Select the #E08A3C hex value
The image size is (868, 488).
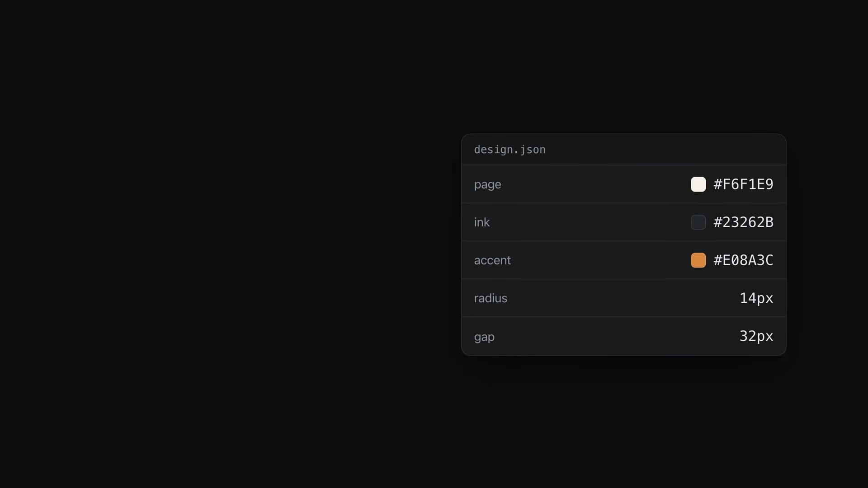743,260
